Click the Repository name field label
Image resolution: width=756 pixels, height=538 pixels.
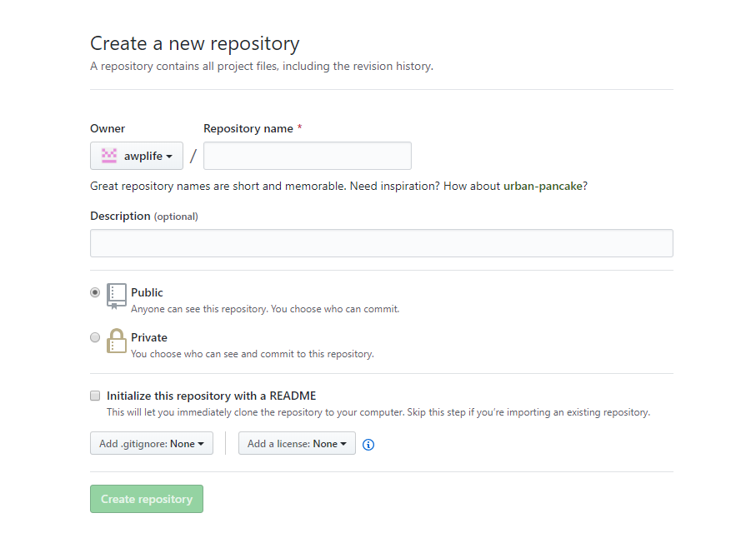[x=248, y=128]
